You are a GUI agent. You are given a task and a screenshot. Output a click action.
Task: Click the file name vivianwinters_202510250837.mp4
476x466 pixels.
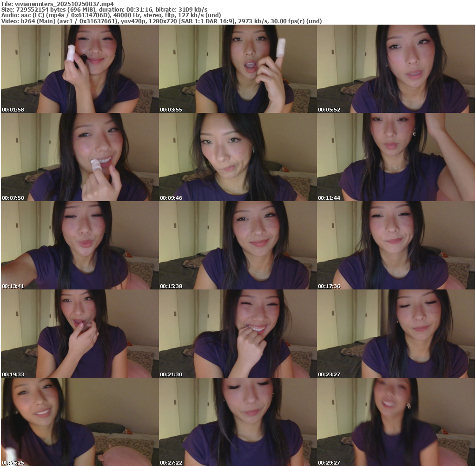click(64, 4)
